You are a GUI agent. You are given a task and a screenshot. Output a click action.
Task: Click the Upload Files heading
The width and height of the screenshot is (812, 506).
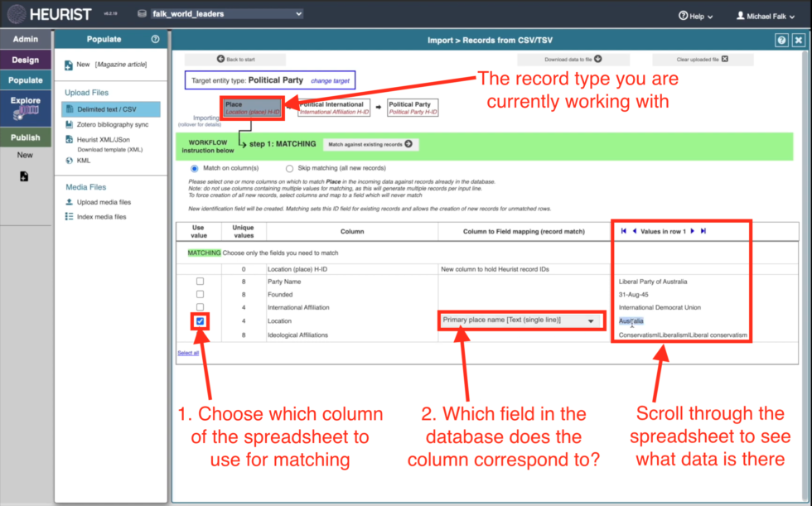click(x=86, y=93)
